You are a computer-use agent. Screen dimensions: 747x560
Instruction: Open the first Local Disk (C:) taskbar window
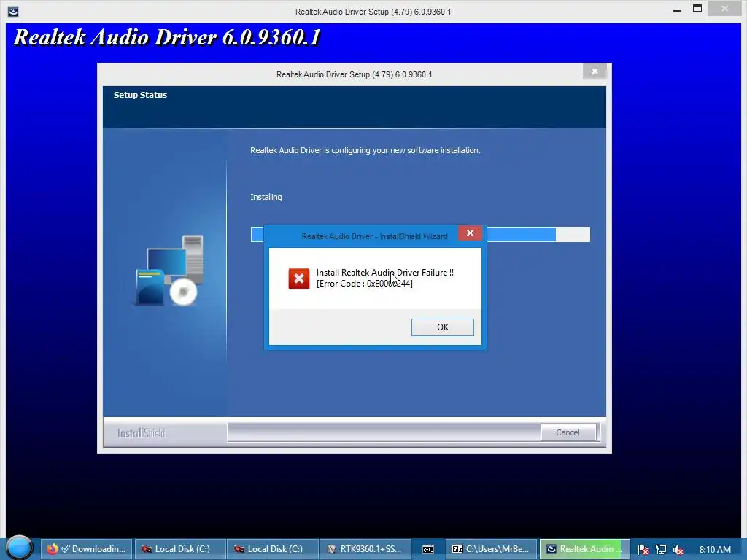pyautogui.click(x=180, y=549)
